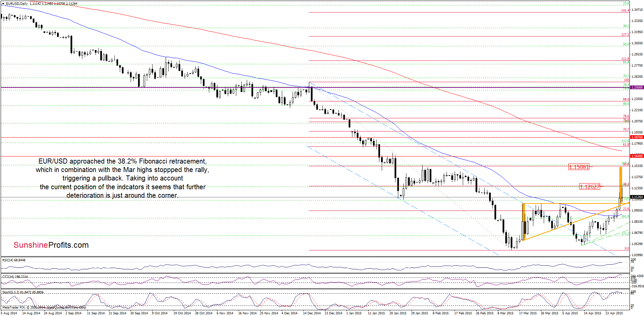Click the 1.15150 price axis label
644x316 pixels.
pos(637,166)
